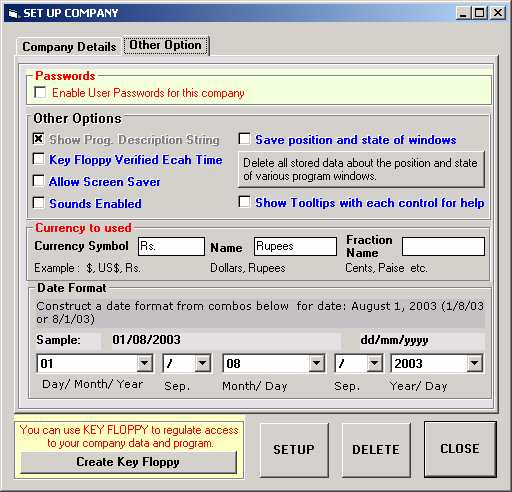Screen dimensions: 512x492
Task: Click the title bar application icon
Action: tap(13, 13)
